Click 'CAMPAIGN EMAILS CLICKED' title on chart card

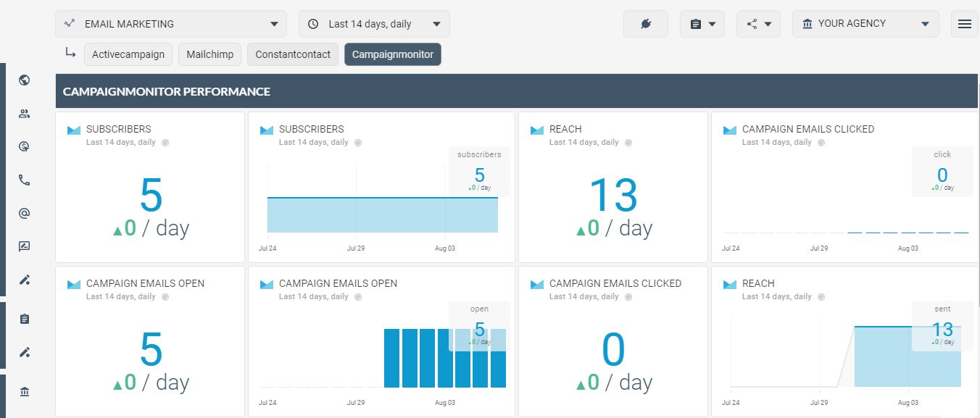(x=808, y=129)
